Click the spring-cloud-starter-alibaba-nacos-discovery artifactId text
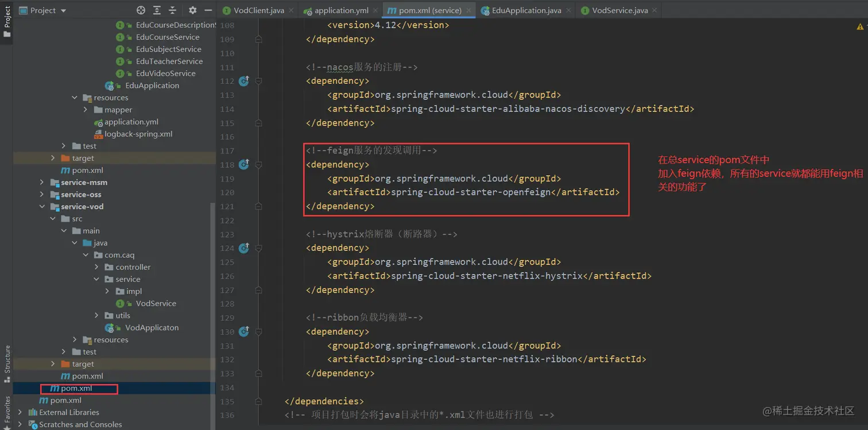The width and height of the screenshot is (868, 430). (x=508, y=109)
